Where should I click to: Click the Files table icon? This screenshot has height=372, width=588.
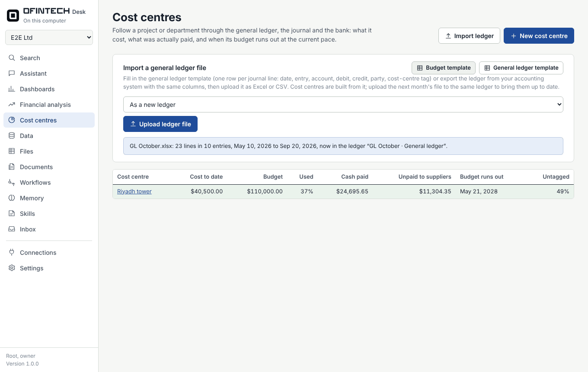tap(12, 151)
